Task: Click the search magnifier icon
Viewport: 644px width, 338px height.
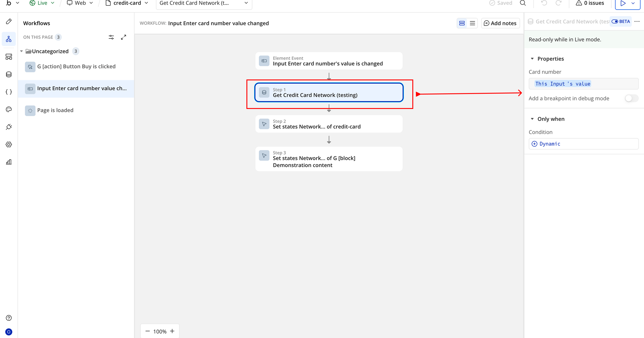Action: [x=523, y=3]
